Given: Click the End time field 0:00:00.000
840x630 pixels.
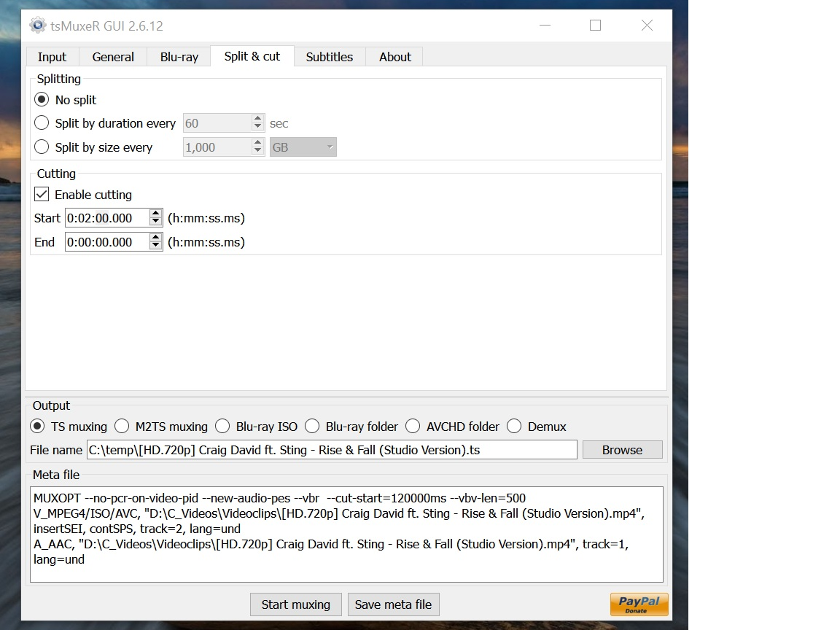Looking at the screenshot, I should [107, 242].
